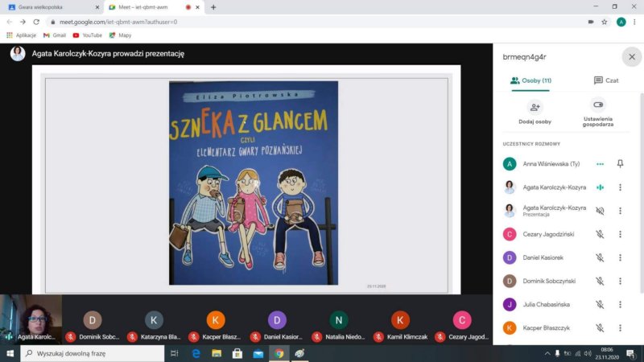This screenshot has height=362, width=644.
Task: Switch to the Czat tab
Action: pos(606,80)
